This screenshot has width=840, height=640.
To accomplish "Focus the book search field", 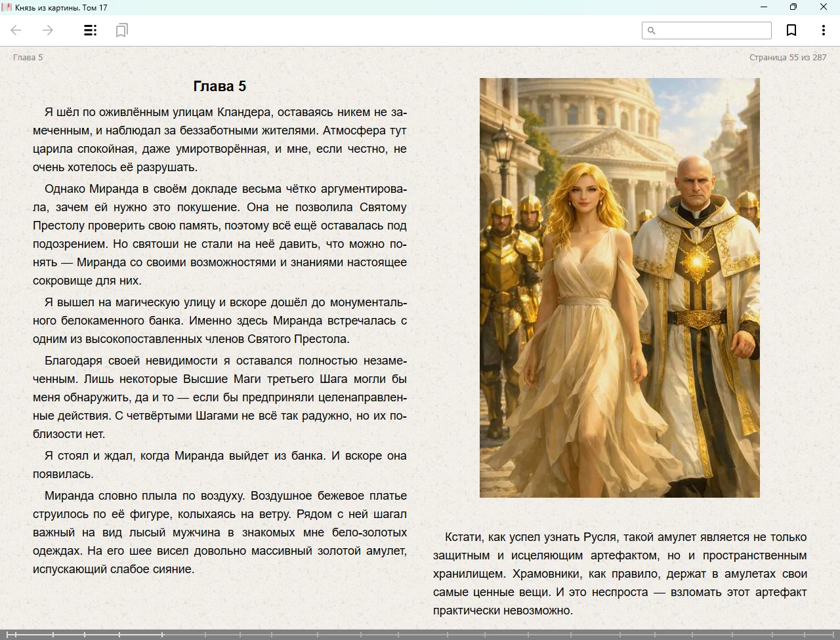I will [x=712, y=31].
